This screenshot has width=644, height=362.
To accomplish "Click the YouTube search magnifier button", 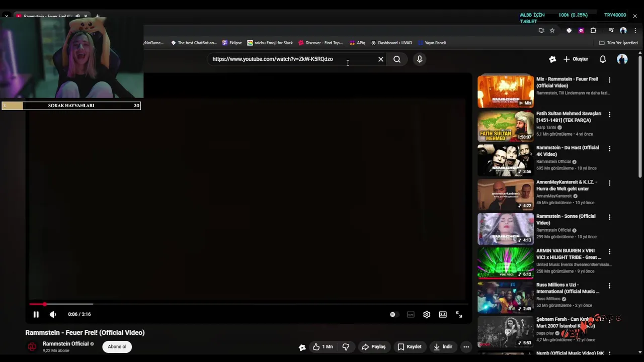I will [397, 59].
